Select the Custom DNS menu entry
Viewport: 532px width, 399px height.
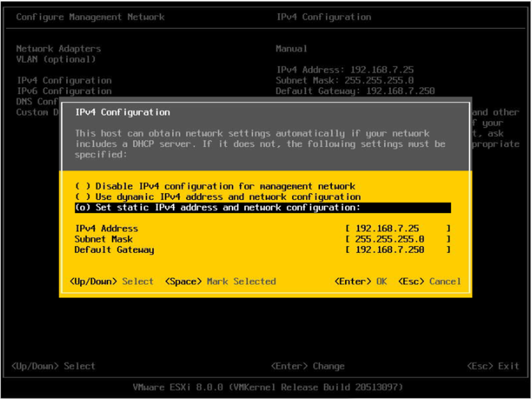tap(37, 112)
